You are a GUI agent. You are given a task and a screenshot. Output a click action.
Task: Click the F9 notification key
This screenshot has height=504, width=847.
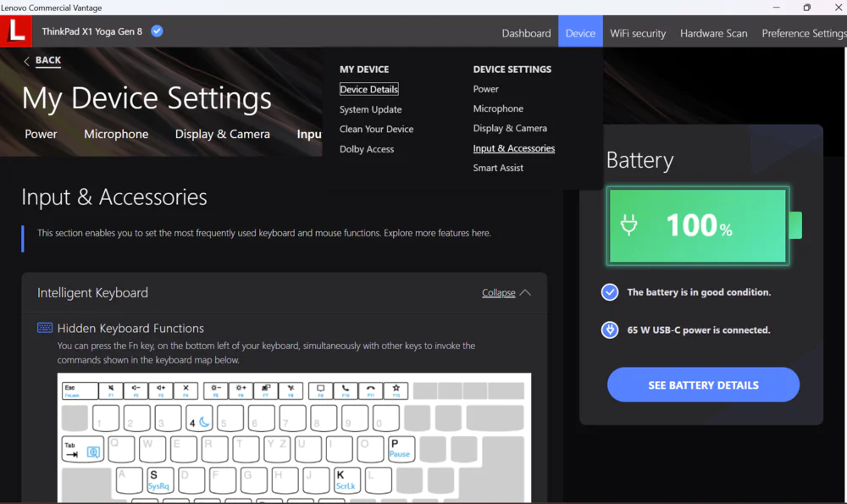(x=321, y=390)
